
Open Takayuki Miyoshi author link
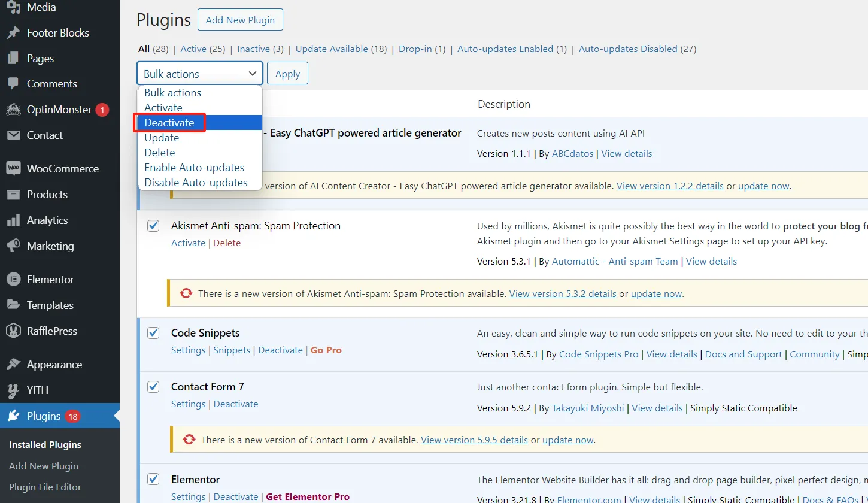[x=588, y=408]
